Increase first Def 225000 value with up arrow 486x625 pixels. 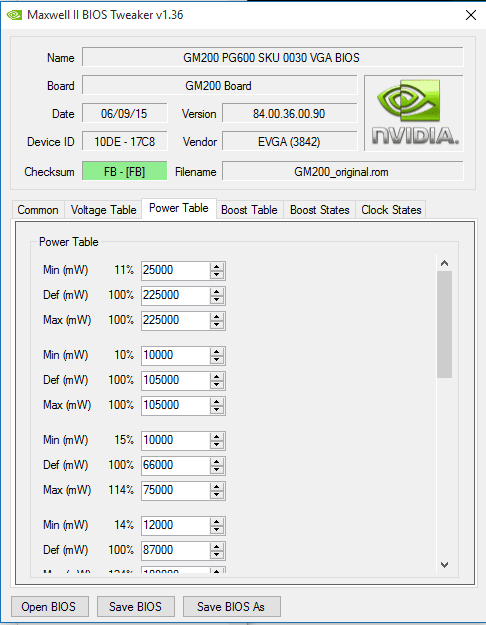217,292
